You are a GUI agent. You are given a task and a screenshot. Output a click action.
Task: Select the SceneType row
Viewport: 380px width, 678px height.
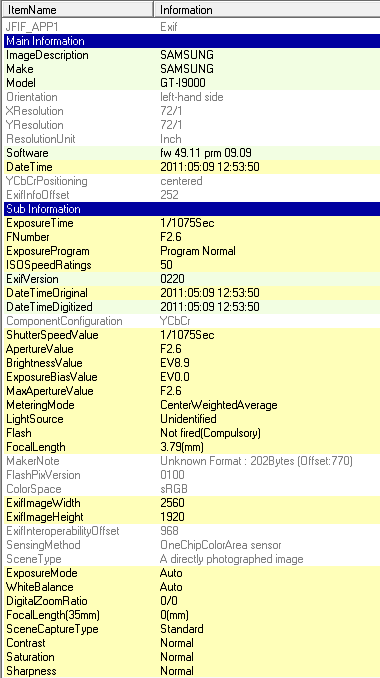click(x=192, y=559)
